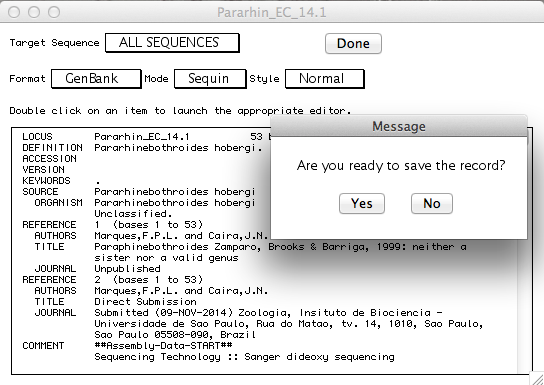Screen dimensions: 544x385
Task: Select the Sequencing Technology :: Sanger line
Action: pos(244,357)
